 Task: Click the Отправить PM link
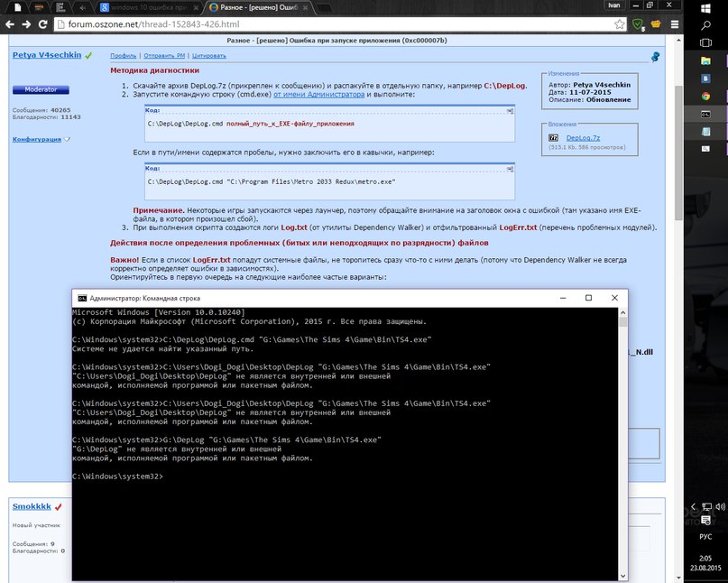pyautogui.click(x=162, y=56)
